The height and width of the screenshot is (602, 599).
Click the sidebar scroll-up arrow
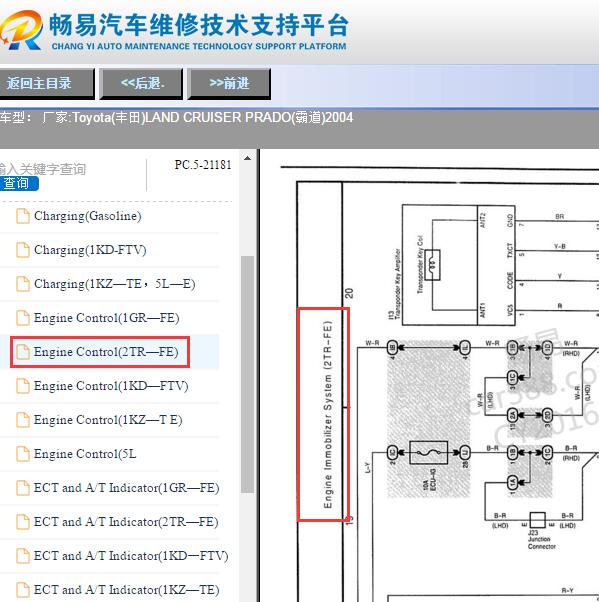[x=248, y=158]
